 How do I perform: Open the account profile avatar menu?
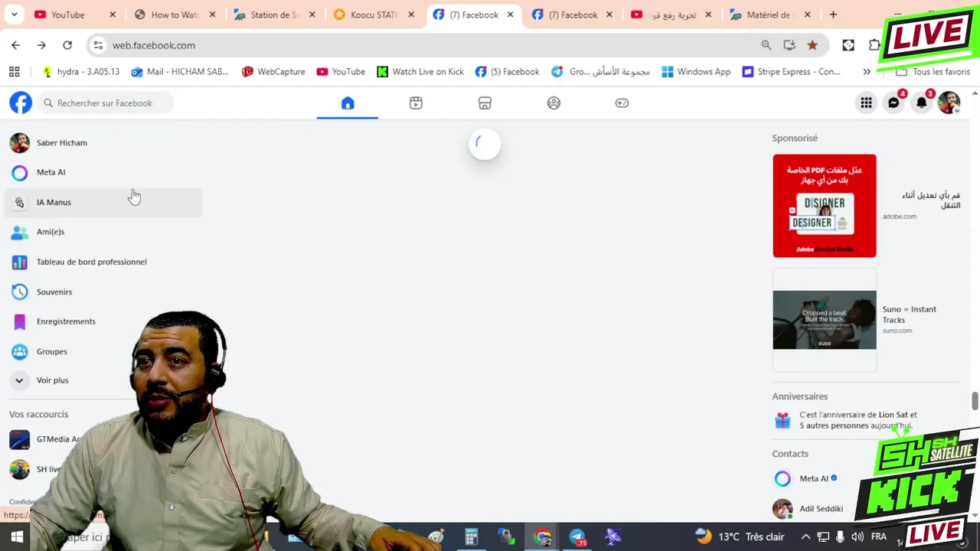(949, 103)
